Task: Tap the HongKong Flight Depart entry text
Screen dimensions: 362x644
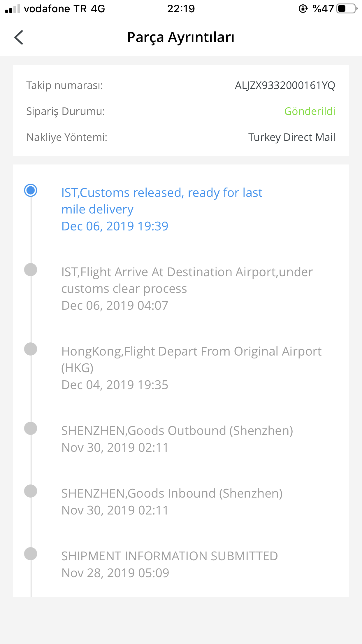Action: (191, 360)
